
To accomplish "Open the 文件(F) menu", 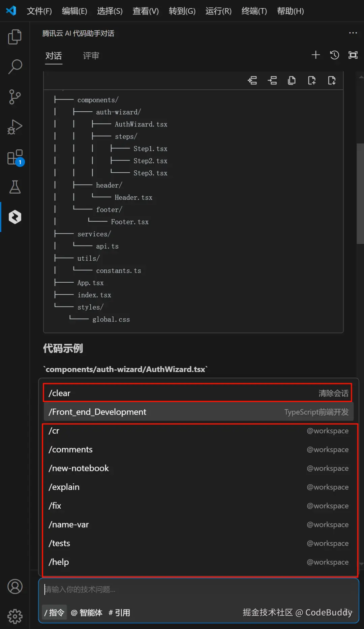I will click(x=39, y=11).
